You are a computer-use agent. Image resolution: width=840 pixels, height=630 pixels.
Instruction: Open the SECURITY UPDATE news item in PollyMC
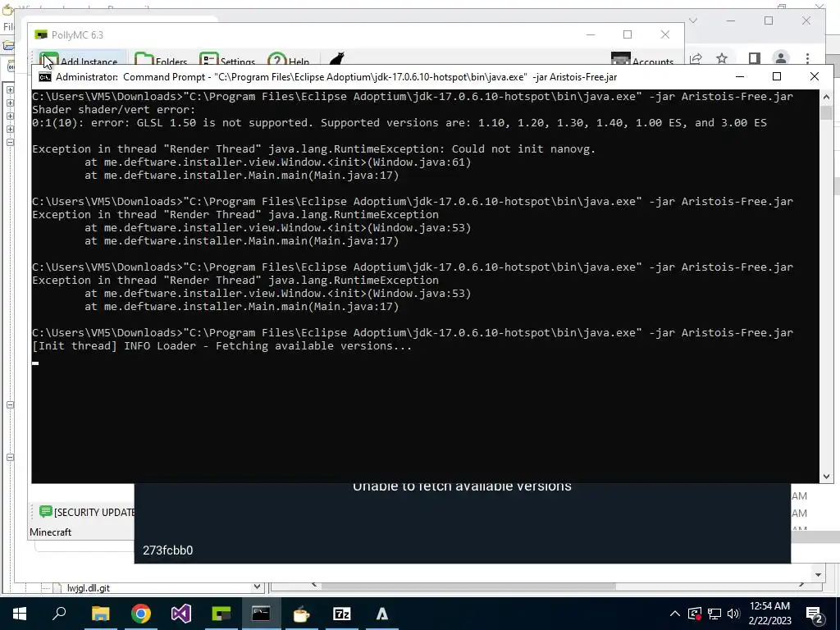[94, 512]
